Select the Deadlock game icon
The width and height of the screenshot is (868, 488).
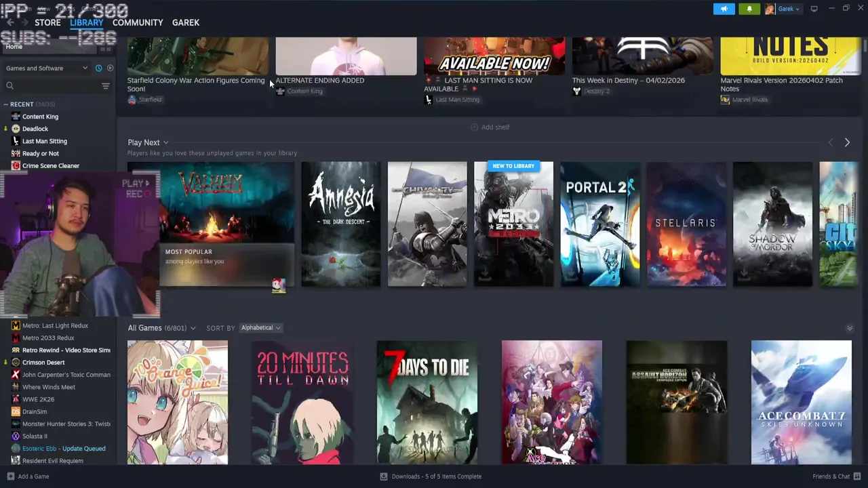(16, 129)
